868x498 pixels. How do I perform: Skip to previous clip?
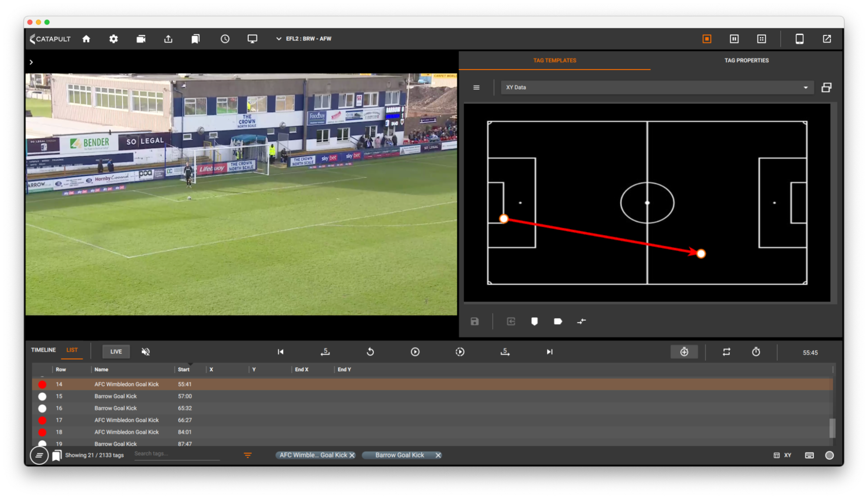(281, 352)
